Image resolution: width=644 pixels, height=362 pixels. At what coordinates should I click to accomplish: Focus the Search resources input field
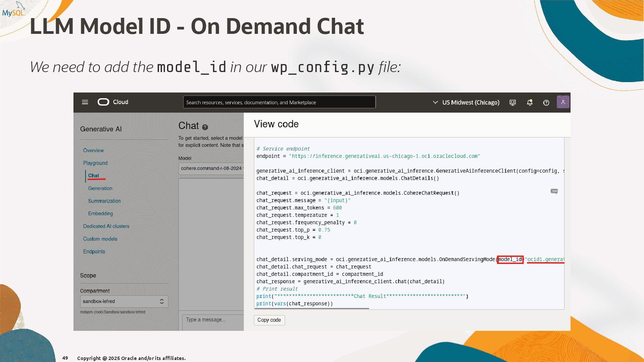[279, 102]
